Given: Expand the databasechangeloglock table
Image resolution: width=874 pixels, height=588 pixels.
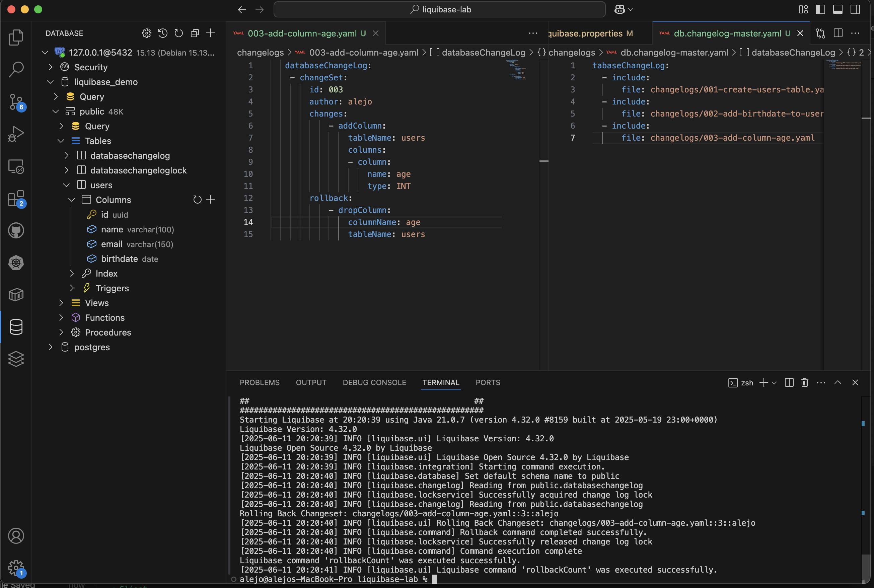Looking at the screenshot, I should pyautogui.click(x=66, y=170).
